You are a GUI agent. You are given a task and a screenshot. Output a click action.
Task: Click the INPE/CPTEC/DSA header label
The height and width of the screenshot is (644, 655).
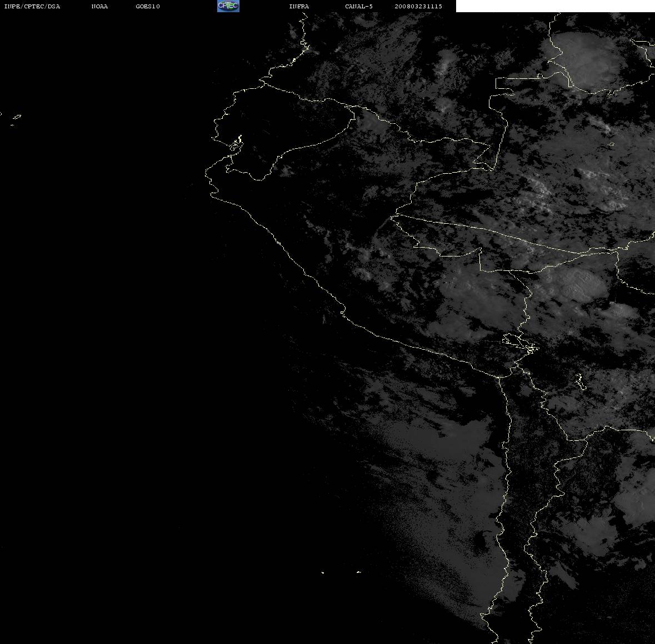coord(32,6)
